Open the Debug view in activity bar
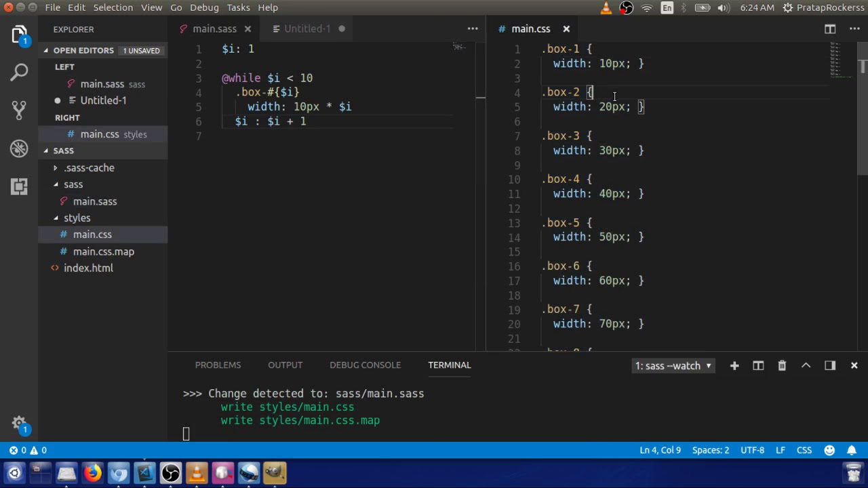The image size is (868, 488). coord(19,148)
